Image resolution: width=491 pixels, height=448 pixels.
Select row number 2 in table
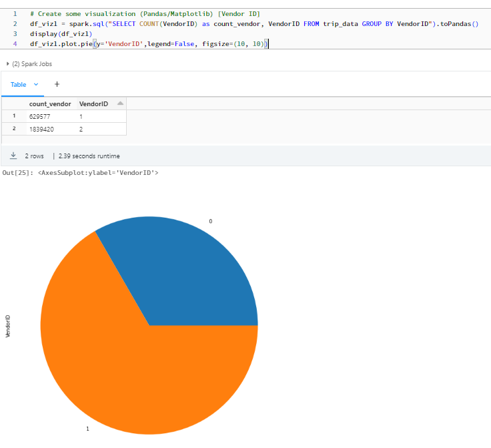coord(14,129)
